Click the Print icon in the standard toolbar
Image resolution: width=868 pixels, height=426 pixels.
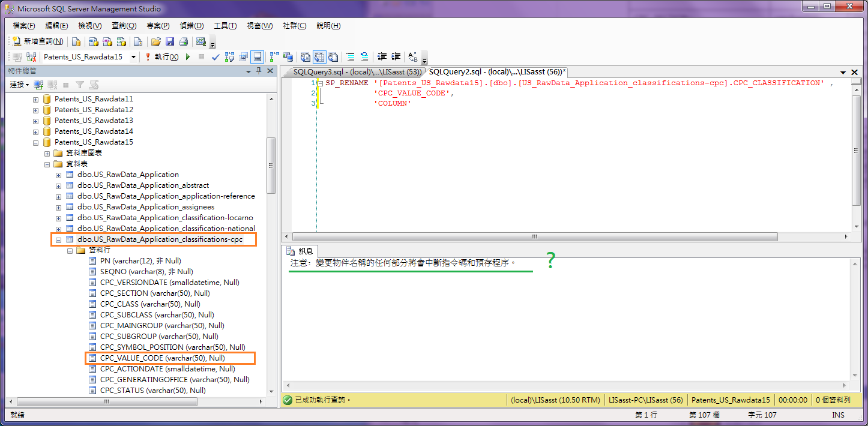click(x=184, y=41)
